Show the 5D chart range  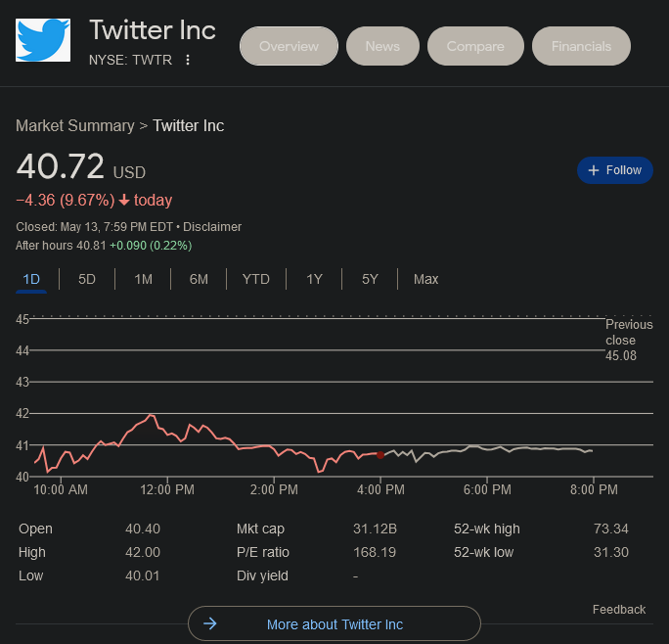click(x=87, y=279)
